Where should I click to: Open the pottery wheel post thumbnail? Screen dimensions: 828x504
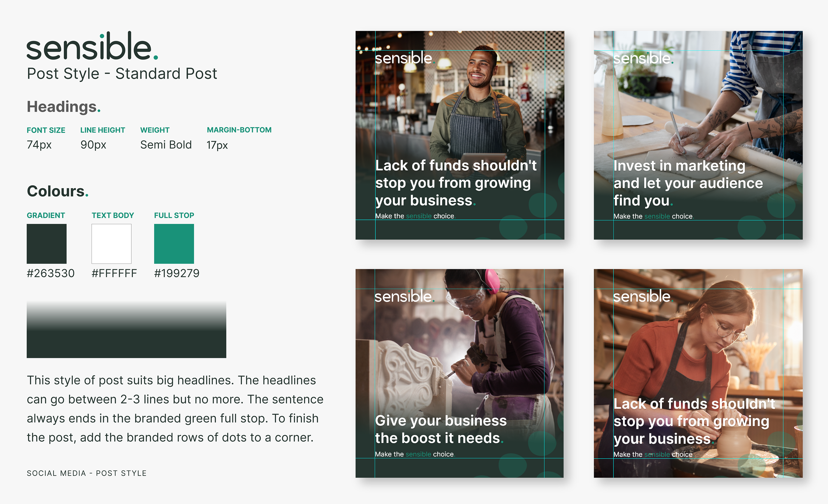click(x=698, y=349)
